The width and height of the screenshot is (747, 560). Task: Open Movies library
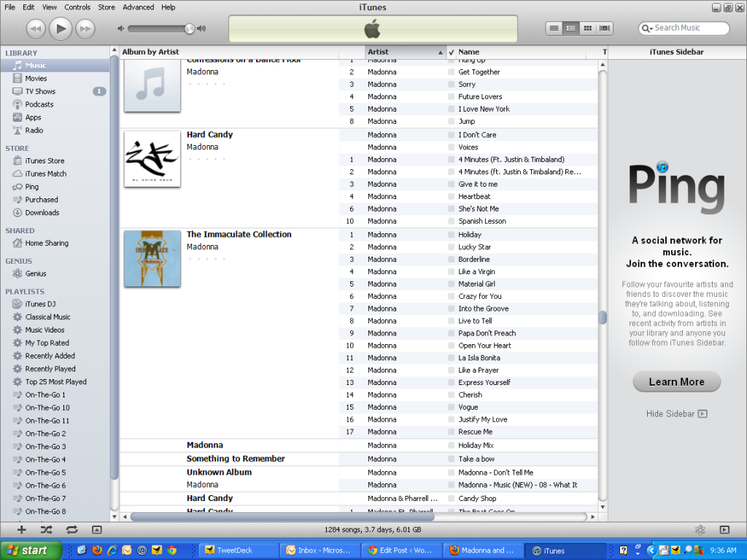pos(55,78)
